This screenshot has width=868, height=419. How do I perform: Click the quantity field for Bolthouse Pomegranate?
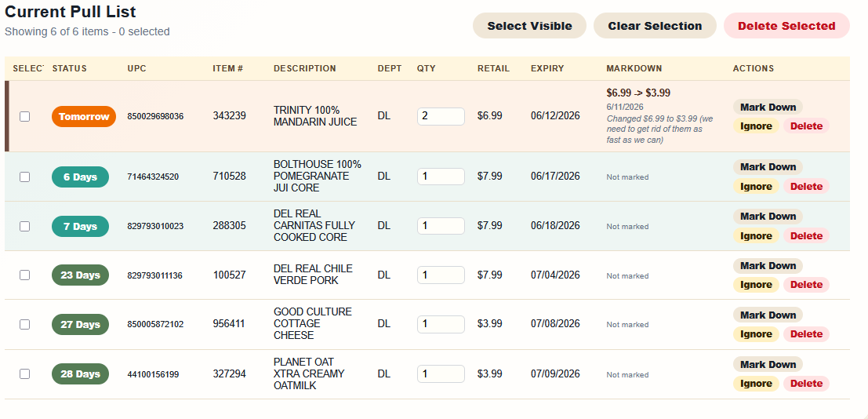(441, 177)
